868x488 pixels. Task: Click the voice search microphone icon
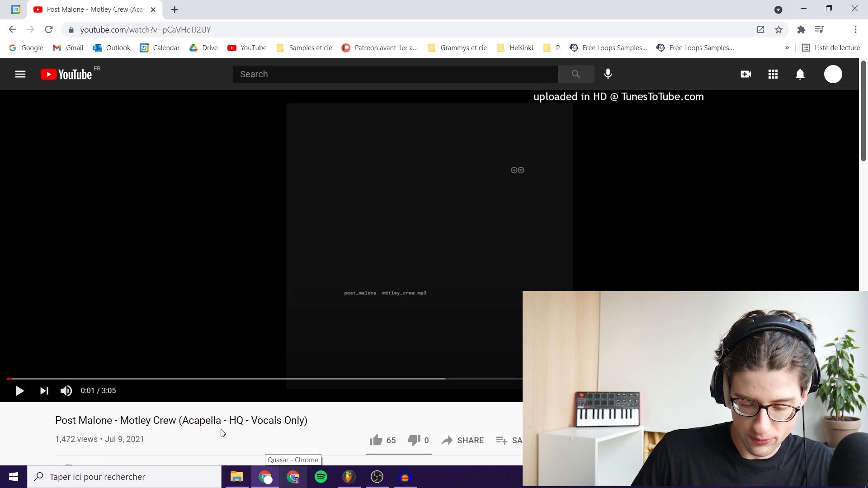pos(608,74)
